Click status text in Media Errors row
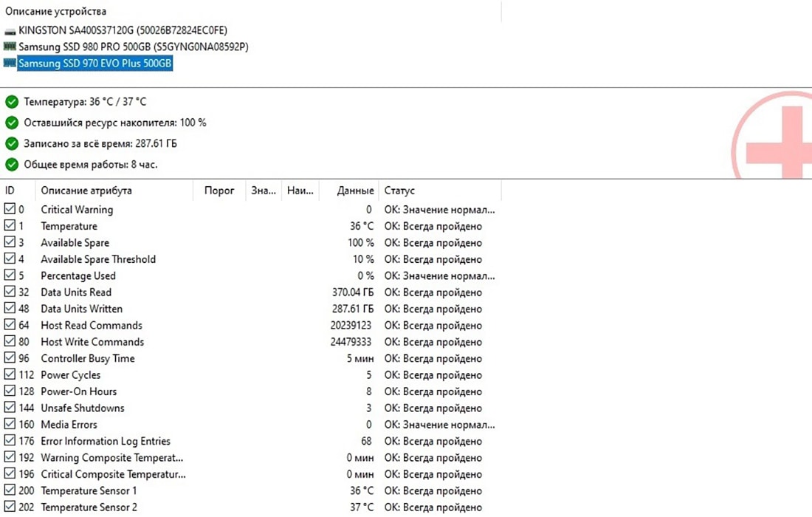Viewport: 812px width, 517px height. (x=440, y=425)
